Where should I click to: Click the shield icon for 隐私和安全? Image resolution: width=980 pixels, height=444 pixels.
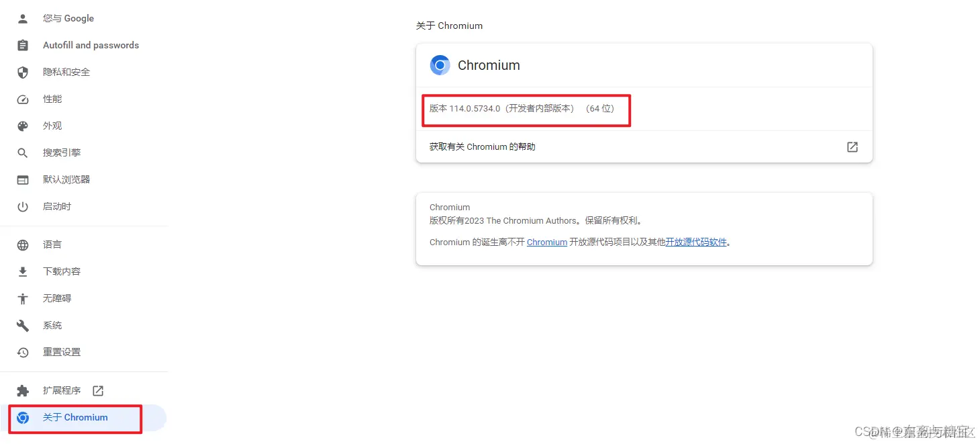23,72
